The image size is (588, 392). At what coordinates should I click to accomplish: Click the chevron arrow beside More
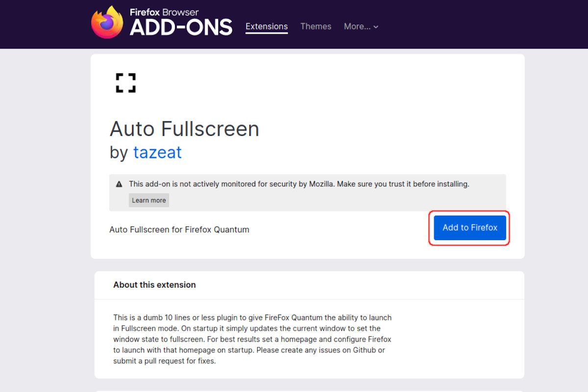(x=376, y=27)
